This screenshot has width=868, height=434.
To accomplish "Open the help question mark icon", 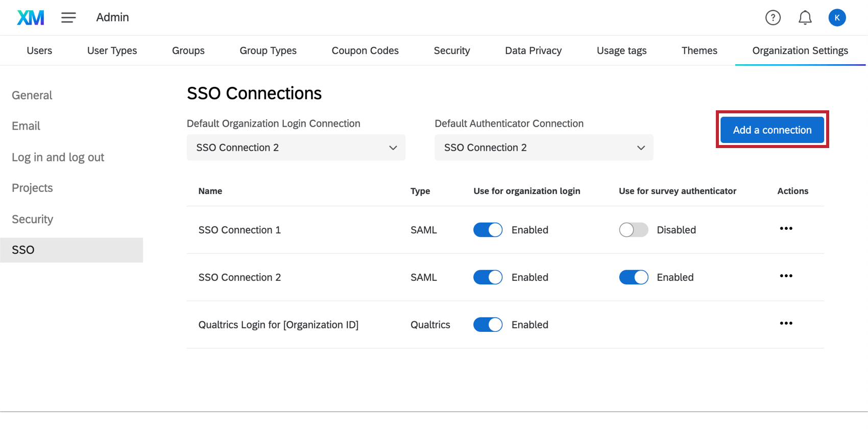I will (x=773, y=18).
